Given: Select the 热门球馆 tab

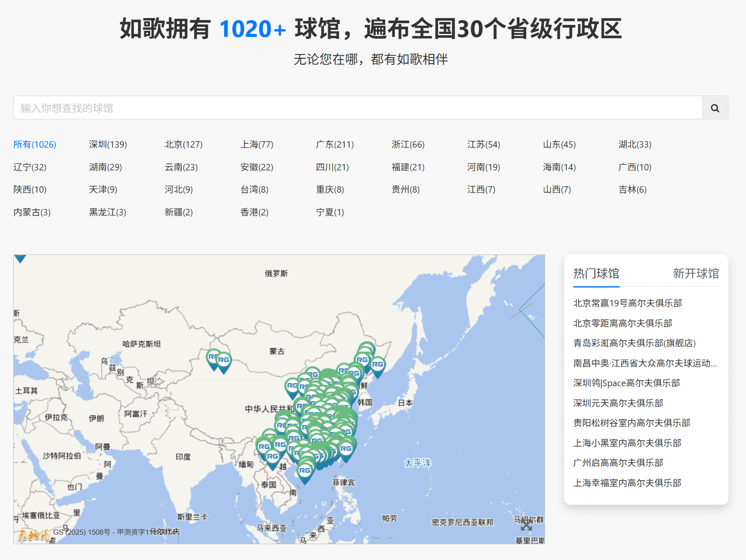Looking at the screenshot, I should 596,274.
